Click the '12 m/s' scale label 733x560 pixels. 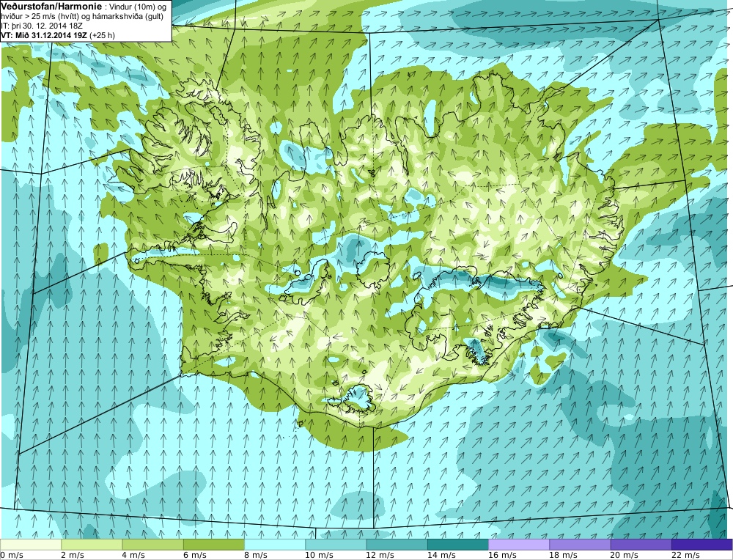[x=380, y=555]
